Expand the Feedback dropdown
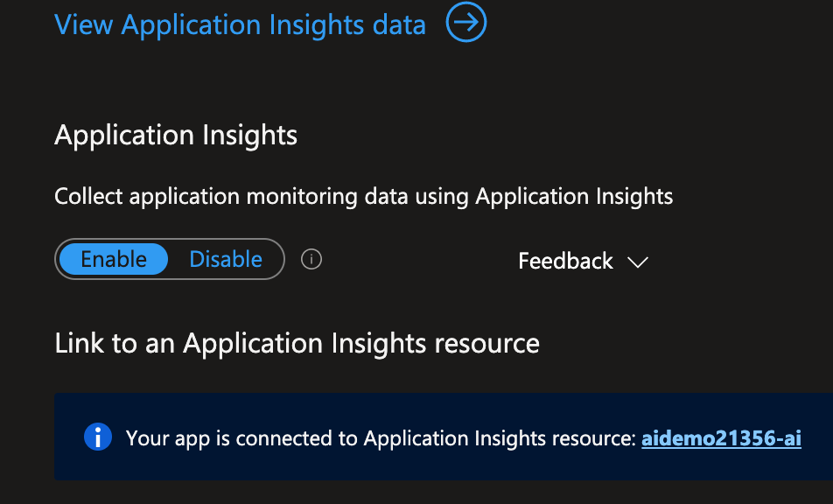The image size is (833, 504). pos(582,261)
